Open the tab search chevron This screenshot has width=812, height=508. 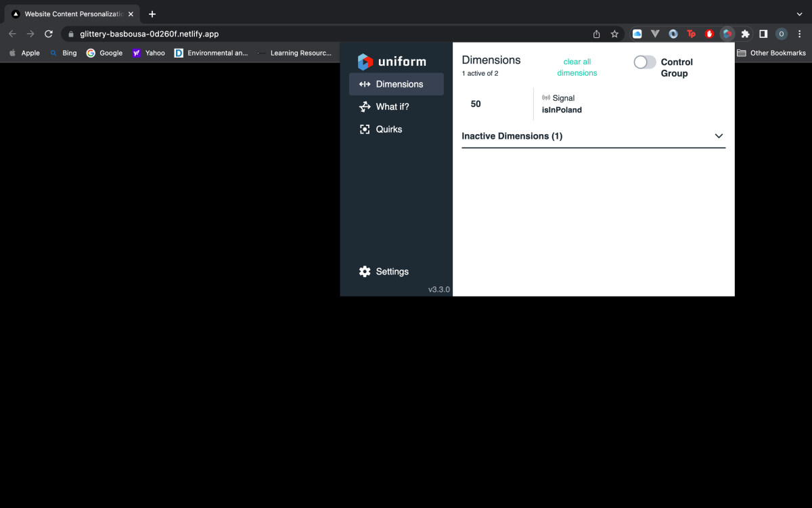[x=800, y=14]
